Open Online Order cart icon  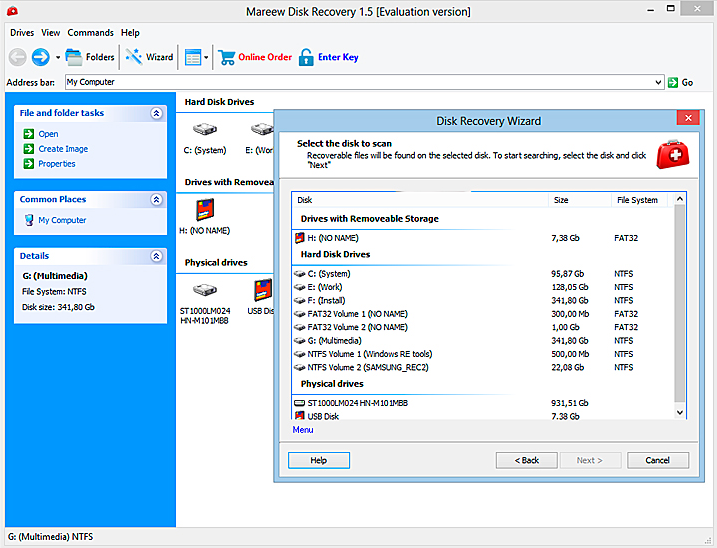coord(227,57)
